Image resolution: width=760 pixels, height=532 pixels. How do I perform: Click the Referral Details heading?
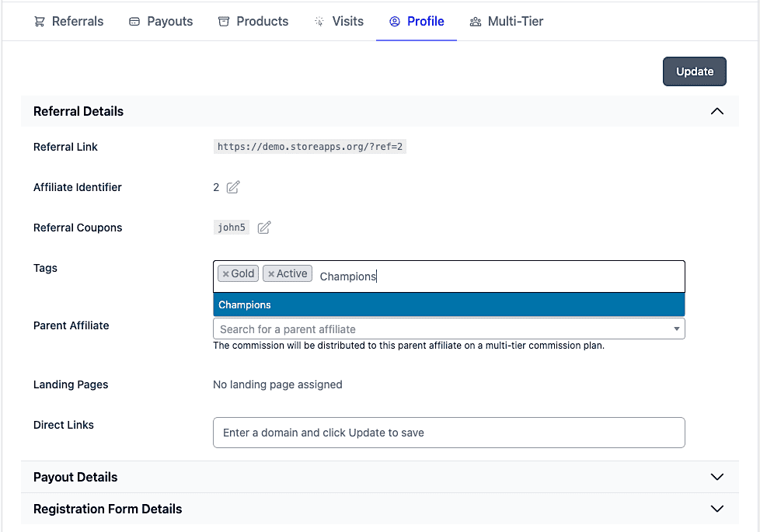(78, 111)
